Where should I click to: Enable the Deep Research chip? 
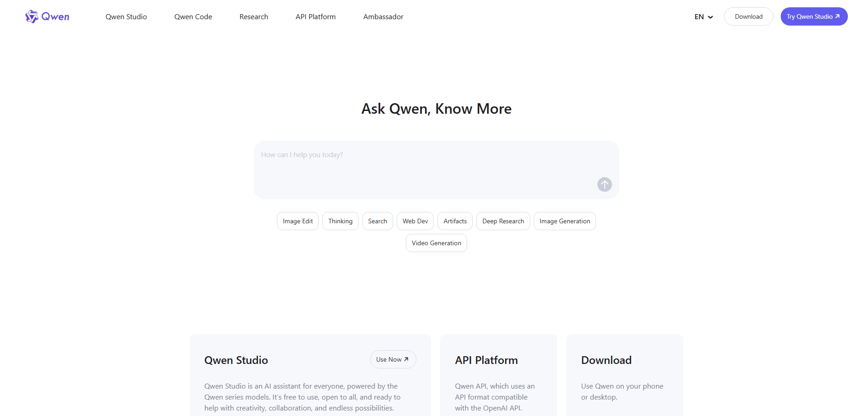[503, 221]
